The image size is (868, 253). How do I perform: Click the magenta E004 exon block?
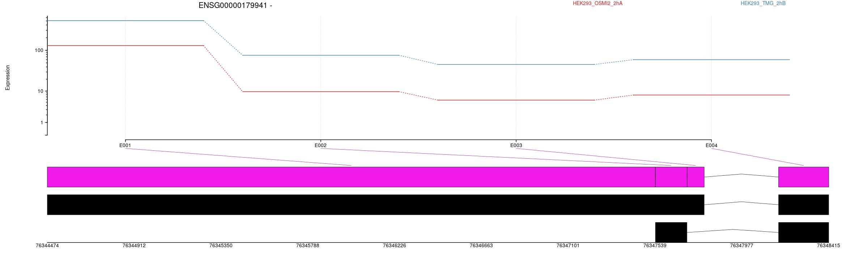coord(804,177)
